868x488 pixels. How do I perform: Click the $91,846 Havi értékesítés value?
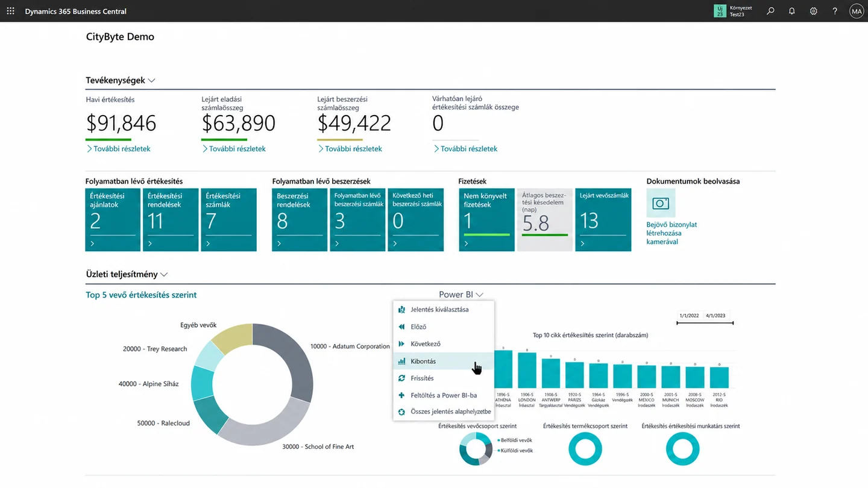[x=121, y=123]
